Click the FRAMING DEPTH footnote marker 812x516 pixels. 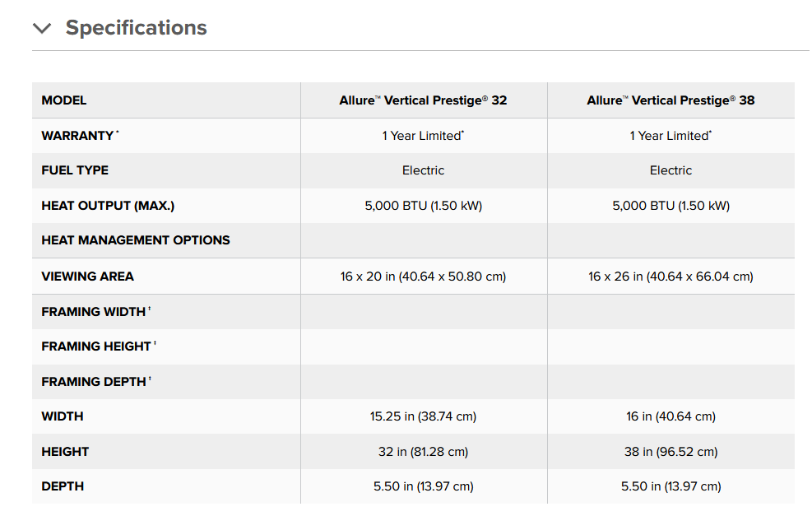pos(150,379)
